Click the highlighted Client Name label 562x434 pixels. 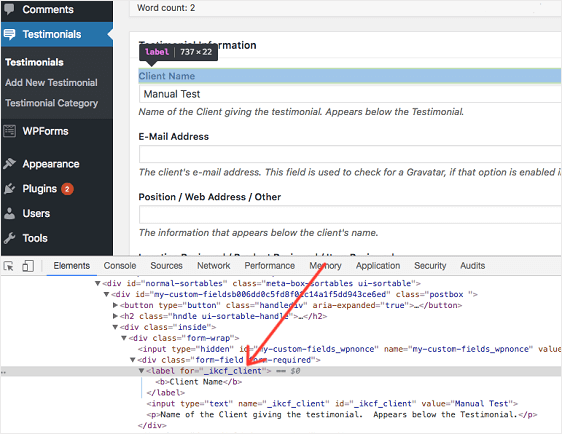click(x=167, y=76)
